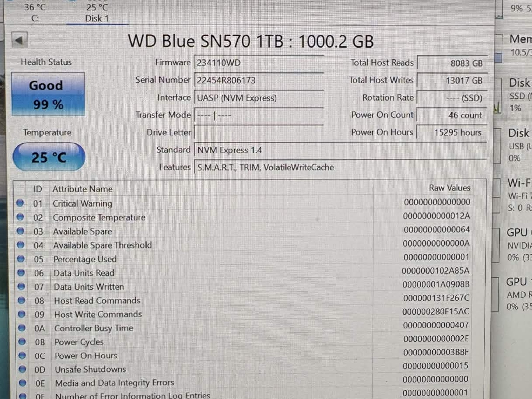Click the Serial Number field 22454R806173

[x=259, y=80]
